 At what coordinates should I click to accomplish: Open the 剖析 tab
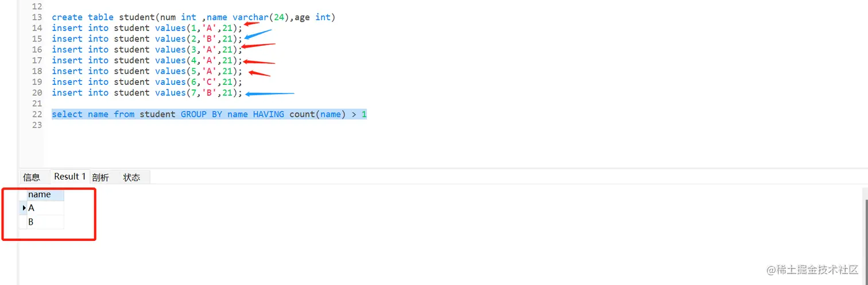100,177
